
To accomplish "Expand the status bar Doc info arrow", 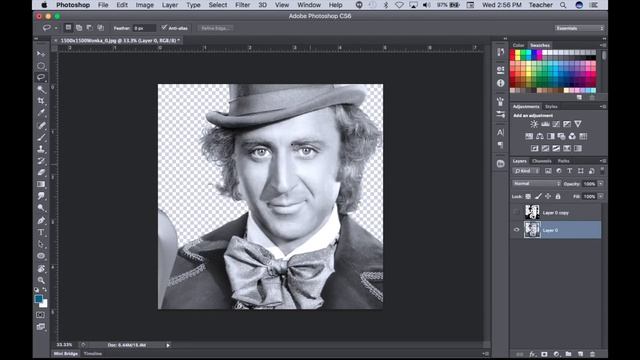I will (x=168, y=345).
